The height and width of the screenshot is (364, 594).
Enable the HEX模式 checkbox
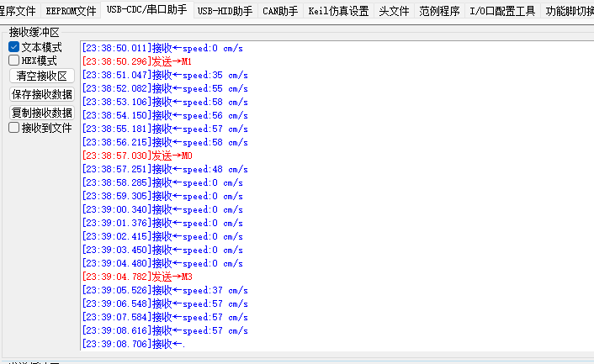point(14,61)
